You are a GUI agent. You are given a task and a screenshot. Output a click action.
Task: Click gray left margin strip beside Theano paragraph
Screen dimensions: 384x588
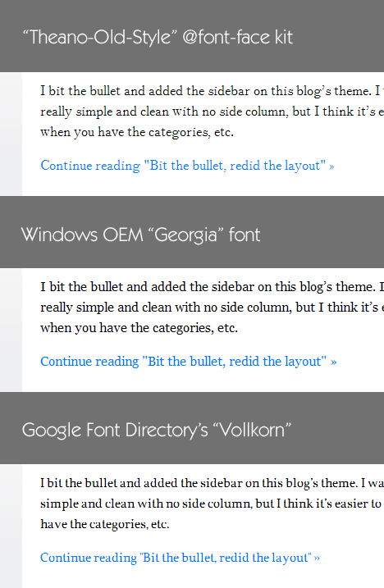pyautogui.click(x=11, y=134)
